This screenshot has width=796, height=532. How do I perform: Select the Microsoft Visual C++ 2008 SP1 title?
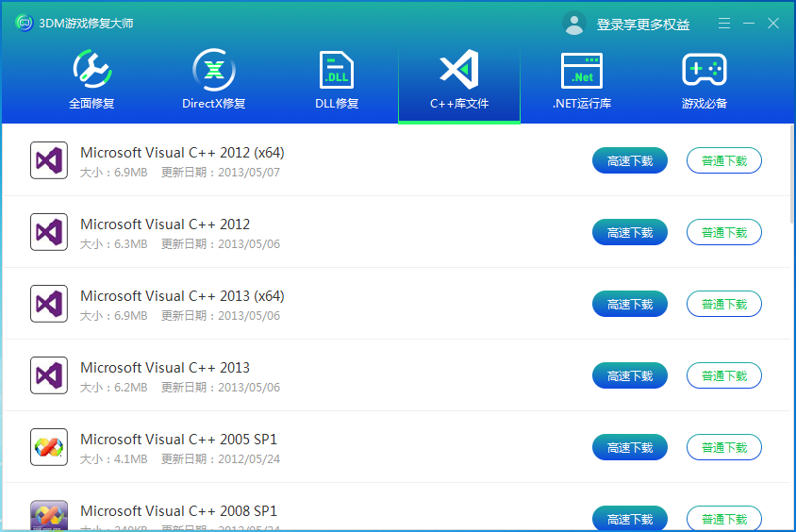pyautogui.click(x=178, y=510)
